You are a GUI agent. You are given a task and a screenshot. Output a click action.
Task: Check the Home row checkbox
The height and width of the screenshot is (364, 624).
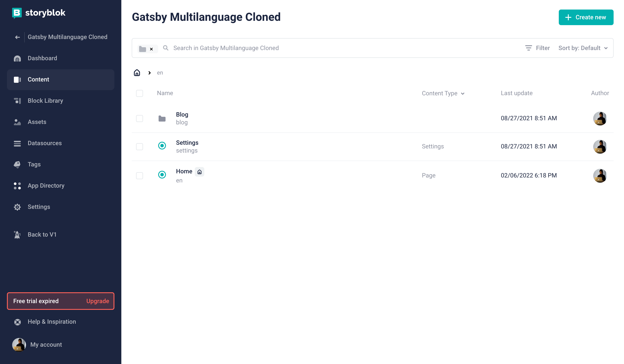click(x=140, y=176)
